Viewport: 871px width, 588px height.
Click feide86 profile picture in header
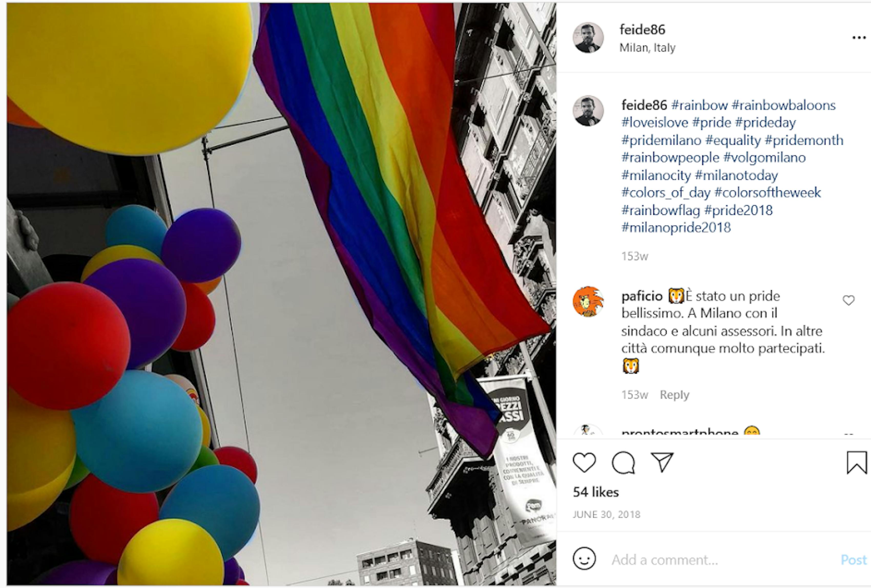(588, 37)
